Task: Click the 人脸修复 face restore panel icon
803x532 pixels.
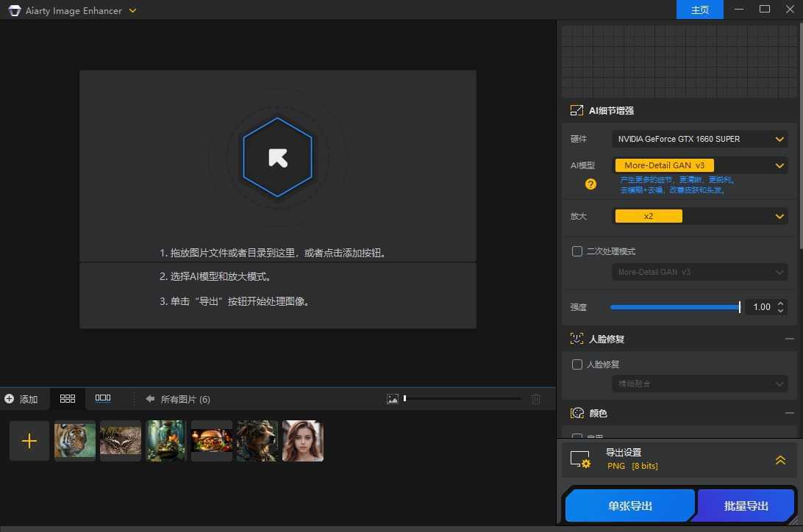Action: pos(577,339)
